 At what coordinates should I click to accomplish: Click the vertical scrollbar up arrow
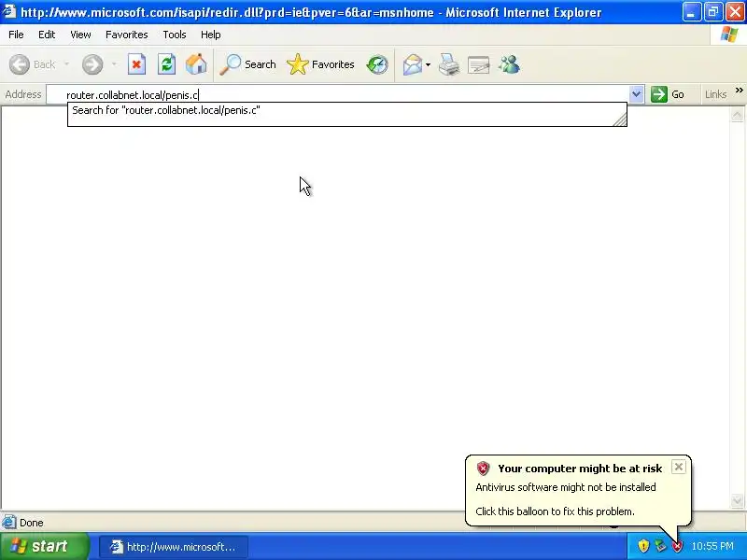[737, 115]
